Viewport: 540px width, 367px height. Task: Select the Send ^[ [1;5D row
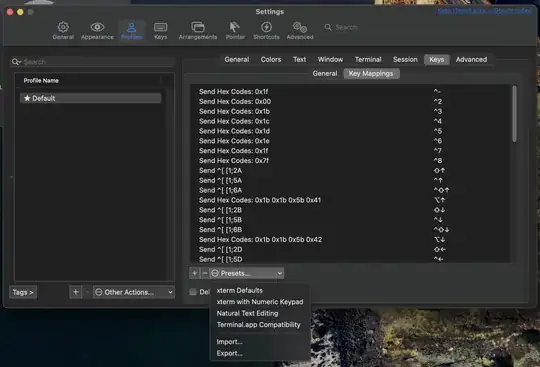point(351,259)
